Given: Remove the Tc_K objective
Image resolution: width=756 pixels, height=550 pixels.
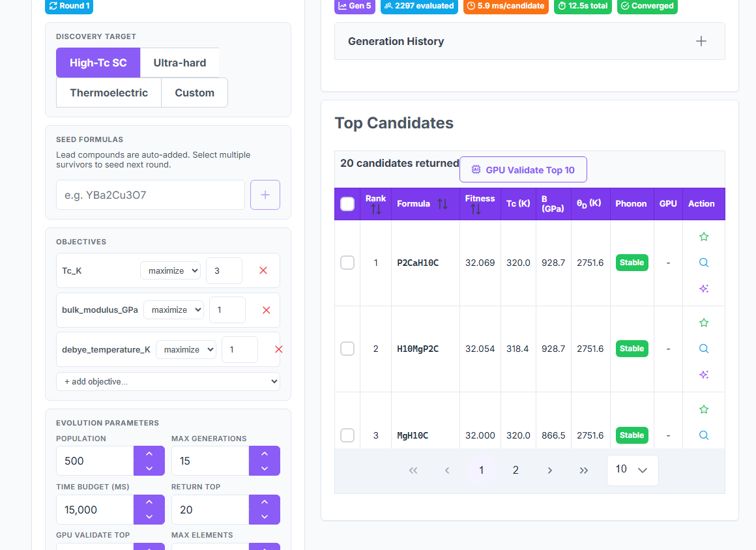Looking at the screenshot, I should 263,270.
